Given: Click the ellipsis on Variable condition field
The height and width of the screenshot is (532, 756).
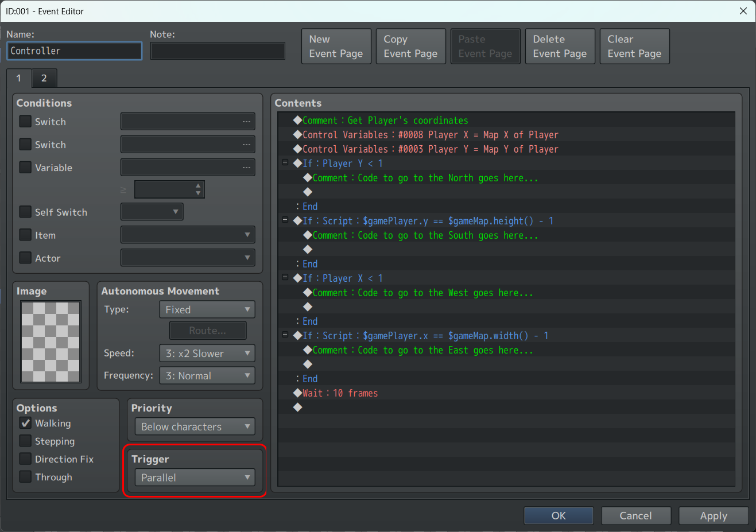Looking at the screenshot, I should coord(246,168).
